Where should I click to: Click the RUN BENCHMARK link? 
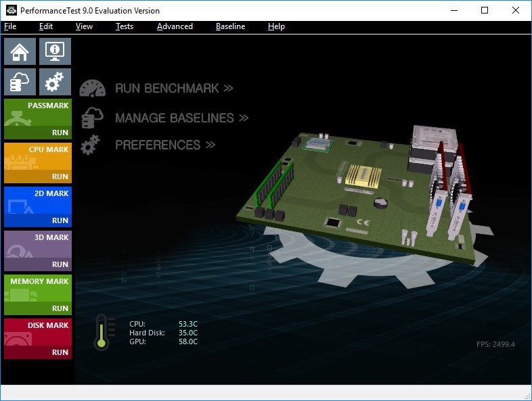tap(174, 89)
